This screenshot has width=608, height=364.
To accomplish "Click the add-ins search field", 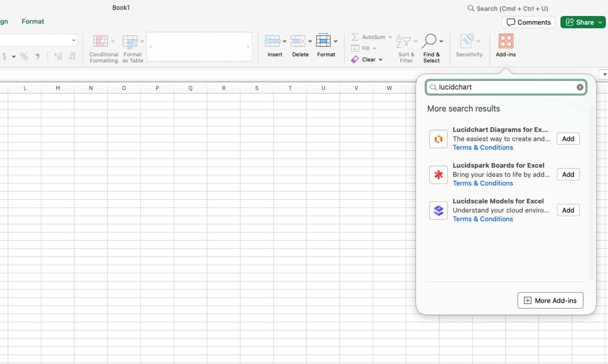I will pos(506,87).
